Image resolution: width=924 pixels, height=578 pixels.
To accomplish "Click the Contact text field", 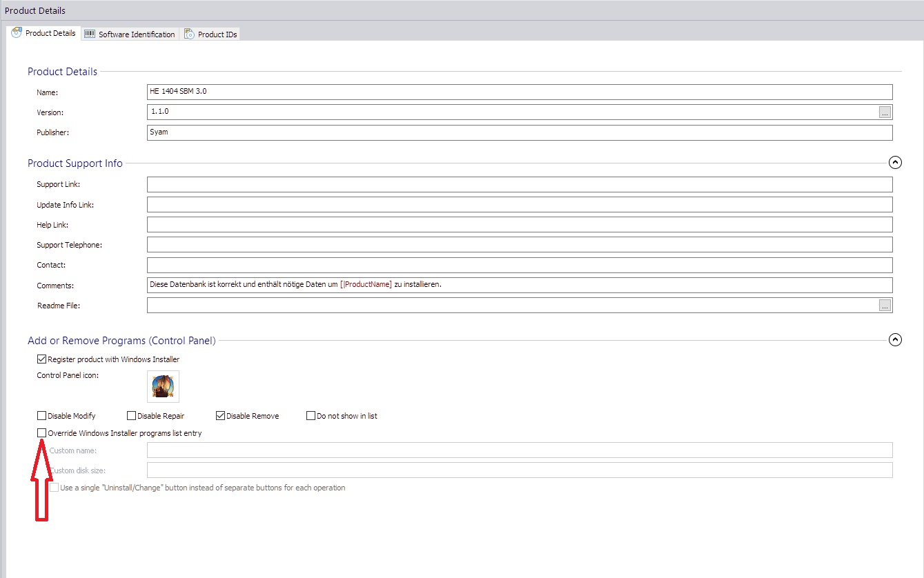I will point(520,265).
